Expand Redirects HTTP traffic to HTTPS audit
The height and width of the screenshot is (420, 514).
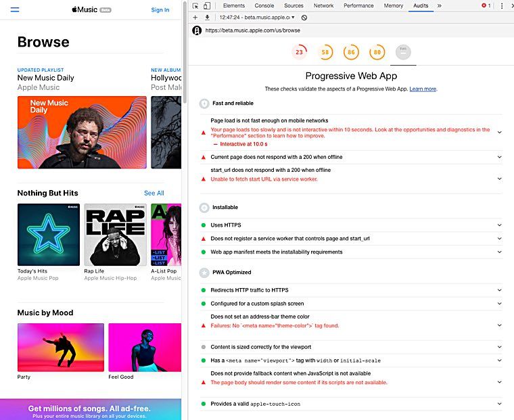499,290
